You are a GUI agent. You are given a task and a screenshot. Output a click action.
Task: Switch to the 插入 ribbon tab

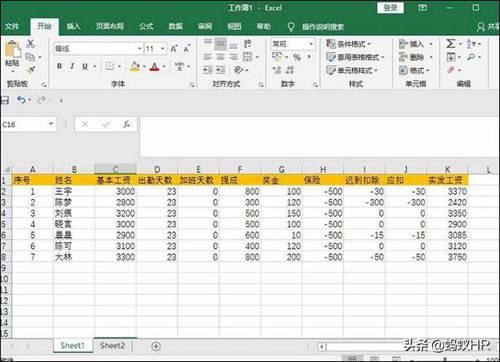click(73, 26)
